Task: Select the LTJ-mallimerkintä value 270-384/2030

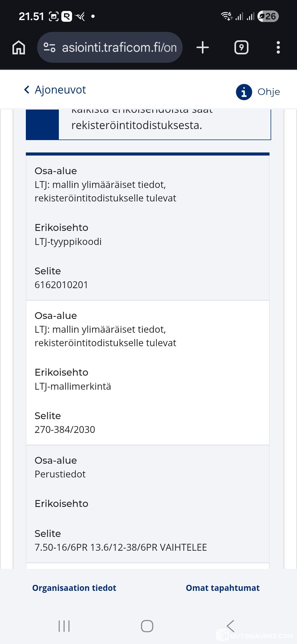Action: click(x=65, y=430)
